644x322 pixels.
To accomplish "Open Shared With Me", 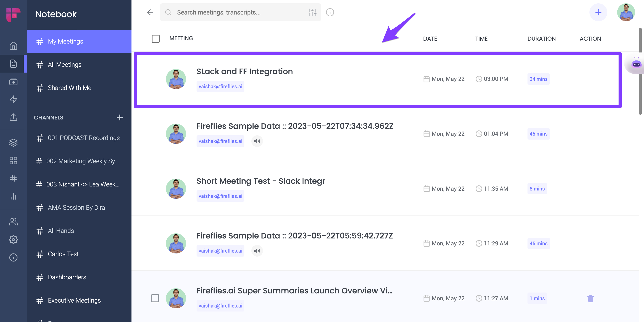I will (79, 88).
